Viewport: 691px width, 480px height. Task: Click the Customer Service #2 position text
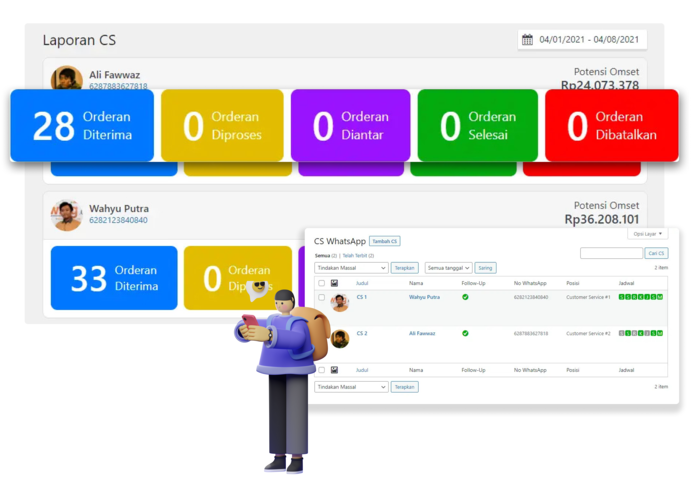point(588,333)
